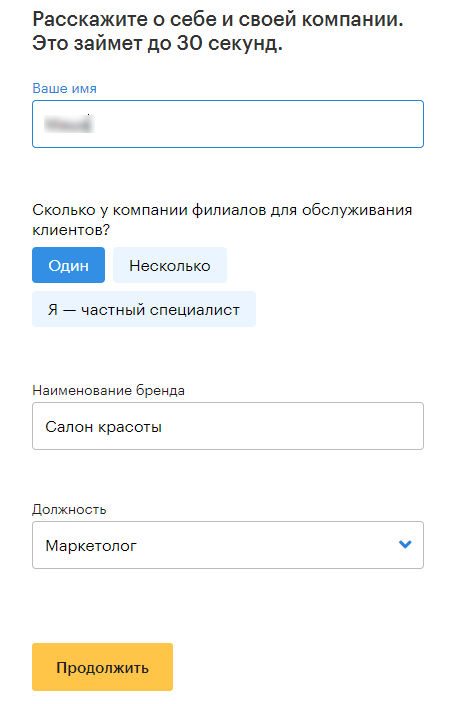Click empty space right of "Салон красоты" in the field
The width and height of the screenshot is (457, 704).
(292, 426)
